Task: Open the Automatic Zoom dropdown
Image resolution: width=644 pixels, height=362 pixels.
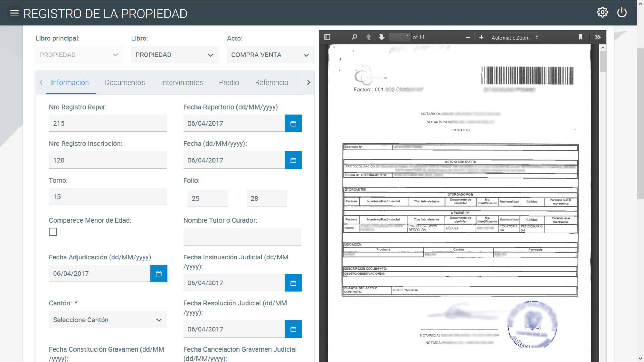Action: pos(515,37)
